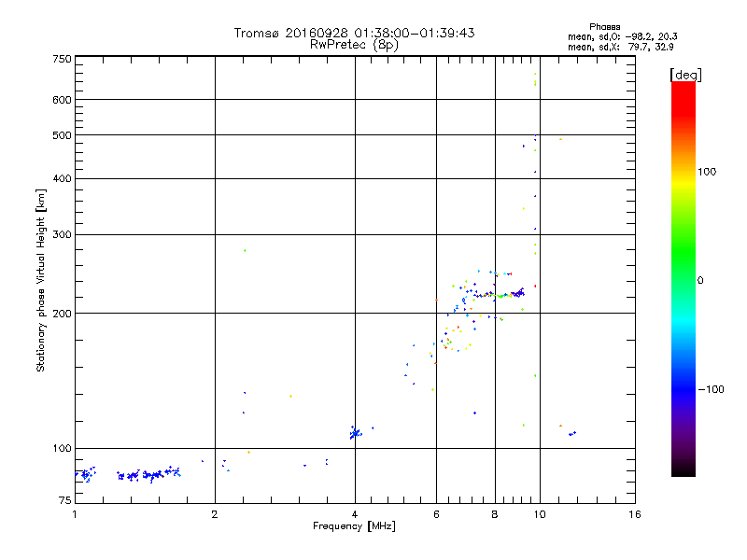Viewport: 747px width, 560px height.
Task: Click the y-axis tick label "500"
Action: pyautogui.click(x=62, y=135)
